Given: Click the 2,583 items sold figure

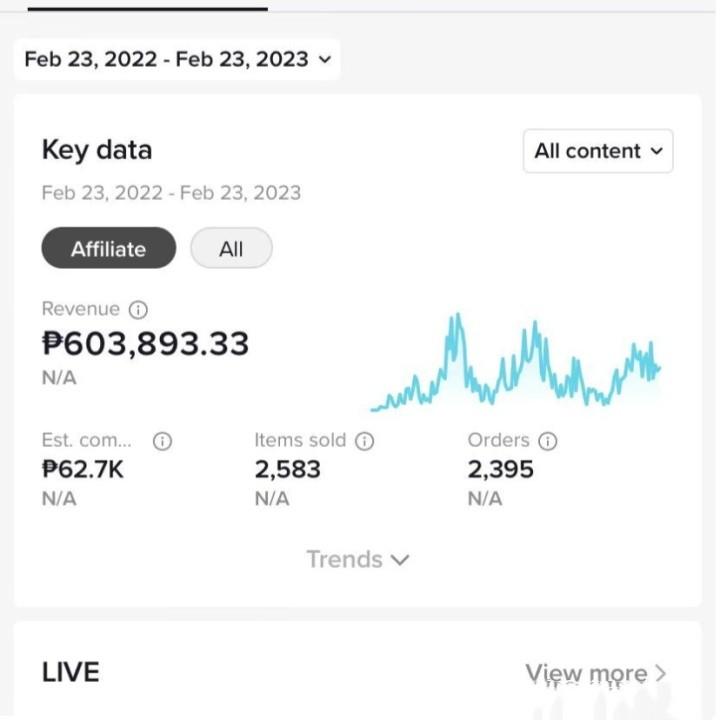Looking at the screenshot, I should pos(287,469).
